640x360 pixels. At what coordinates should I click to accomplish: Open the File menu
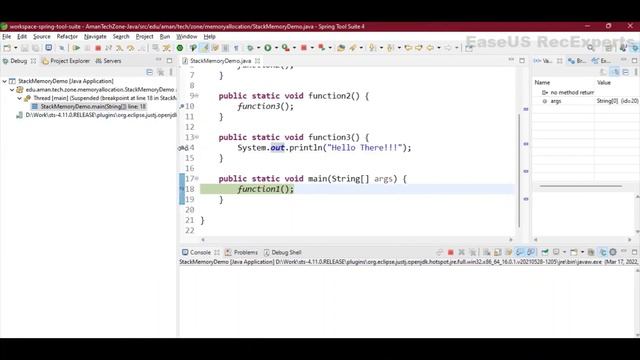point(7,37)
